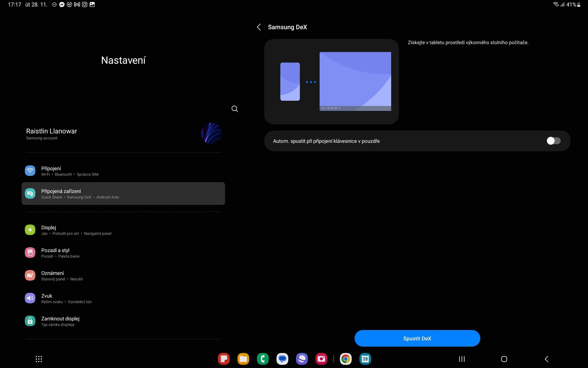Tap the Do Not Disturb status icon
Screen dimensions: 588x368
click(54, 5)
